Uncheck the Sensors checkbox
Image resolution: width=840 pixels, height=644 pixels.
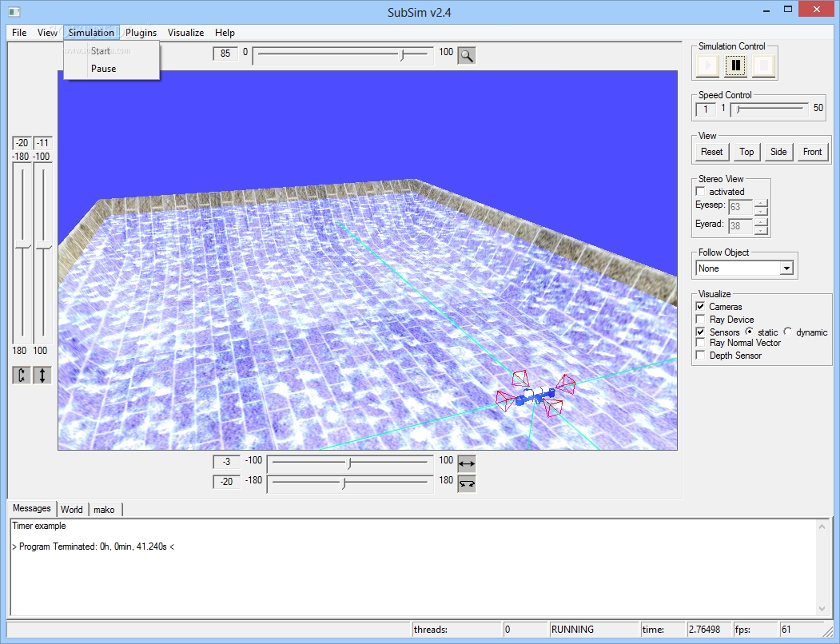(x=700, y=332)
